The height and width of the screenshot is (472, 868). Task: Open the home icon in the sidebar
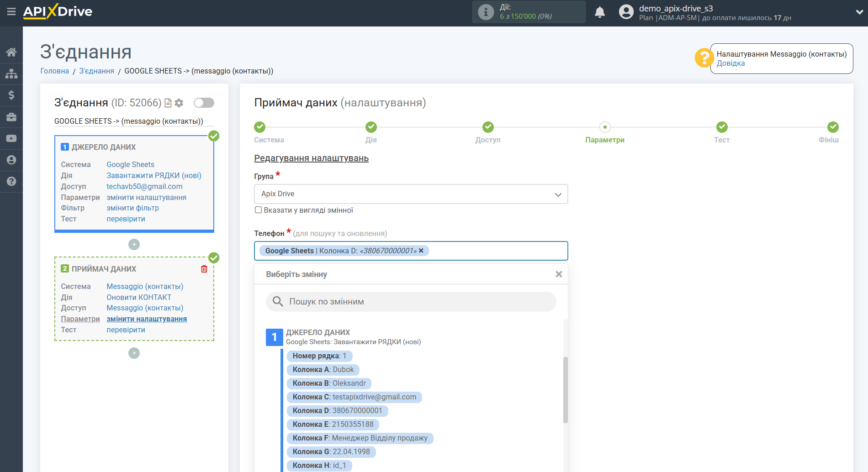[11, 52]
